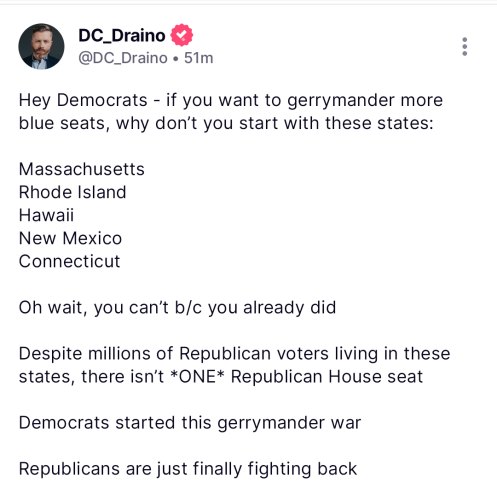Visit the @DC_Draino handle link
Screen dimensions: 497x500
point(123,58)
